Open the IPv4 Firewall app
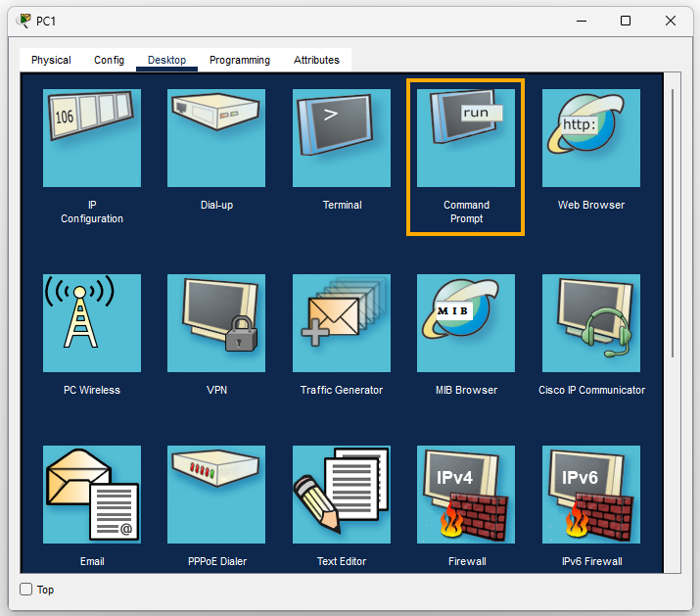Screen dimensions: 700x616 (466, 495)
